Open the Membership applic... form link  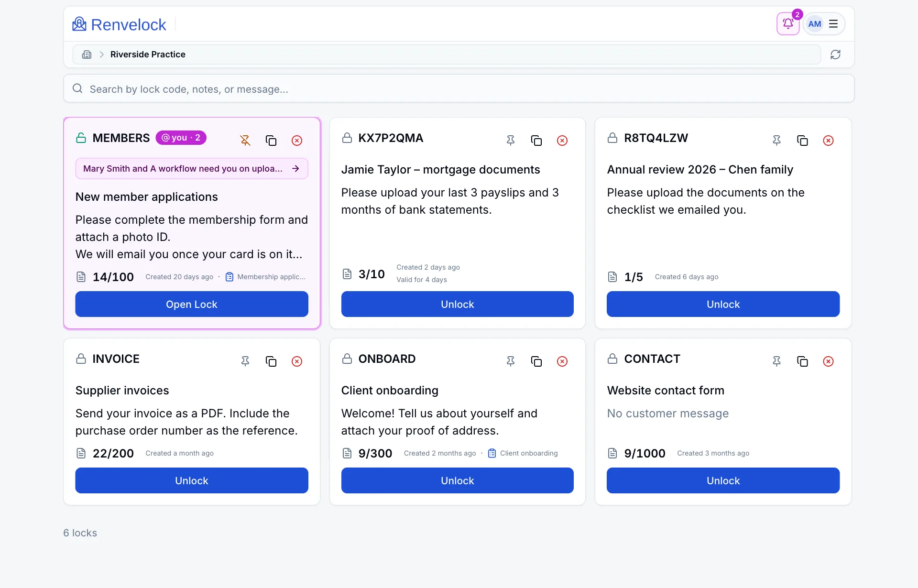coord(265,277)
